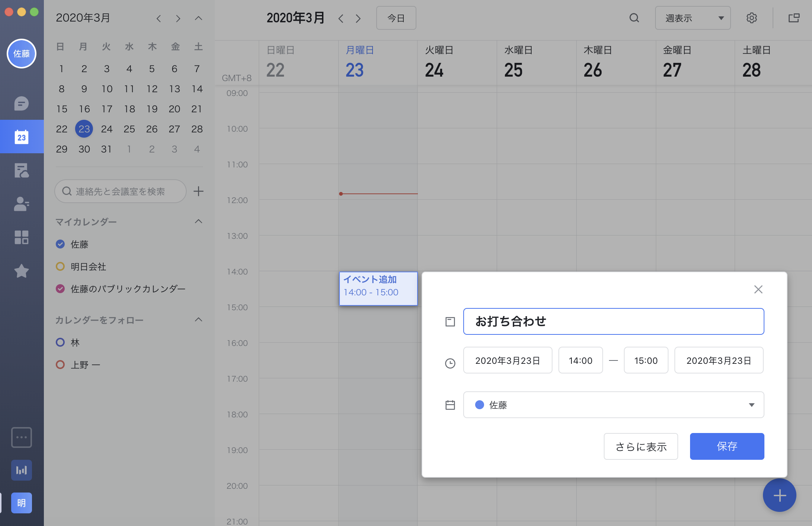Open calendar settings gear icon
812x526 pixels.
[x=751, y=18]
